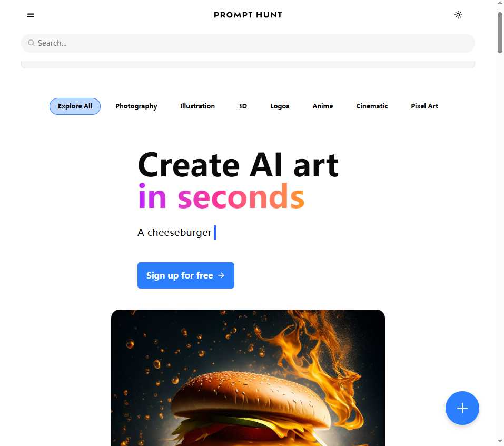Choose the Anime category
The height and width of the screenshot is (446, 504).
[x=323, y=106]
